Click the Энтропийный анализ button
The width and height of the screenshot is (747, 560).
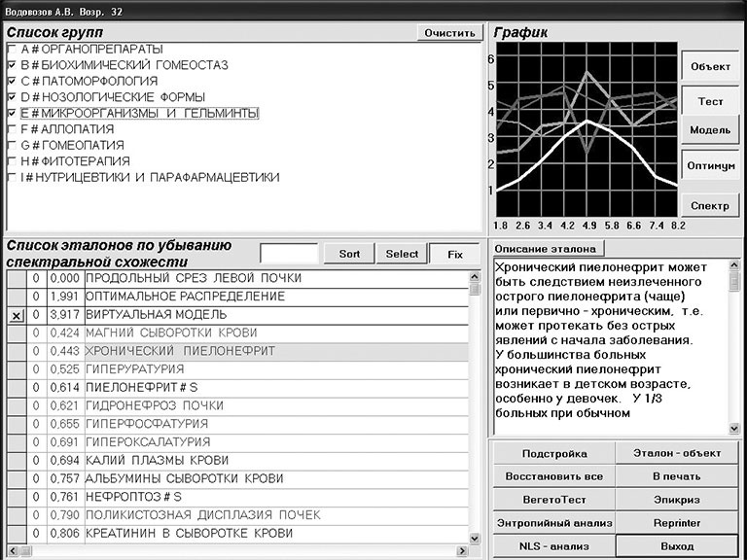click(552, 523)
